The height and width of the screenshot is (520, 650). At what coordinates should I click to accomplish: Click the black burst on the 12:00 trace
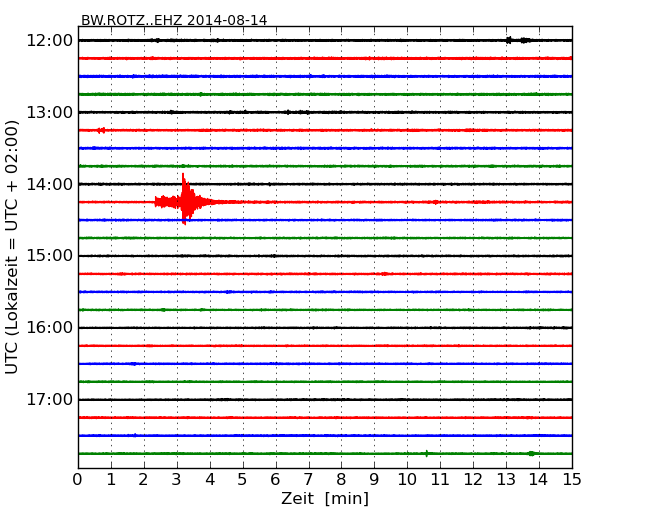tap(518, 40)
